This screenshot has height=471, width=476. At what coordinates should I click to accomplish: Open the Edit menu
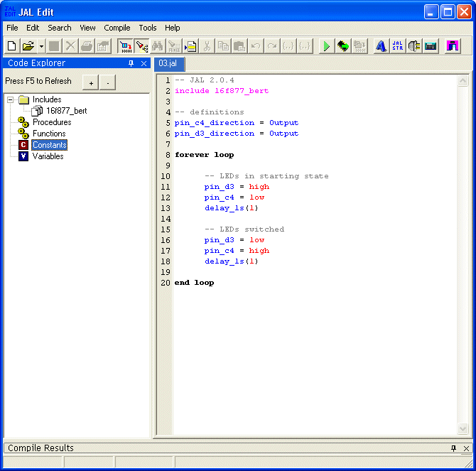coord(33,28)
